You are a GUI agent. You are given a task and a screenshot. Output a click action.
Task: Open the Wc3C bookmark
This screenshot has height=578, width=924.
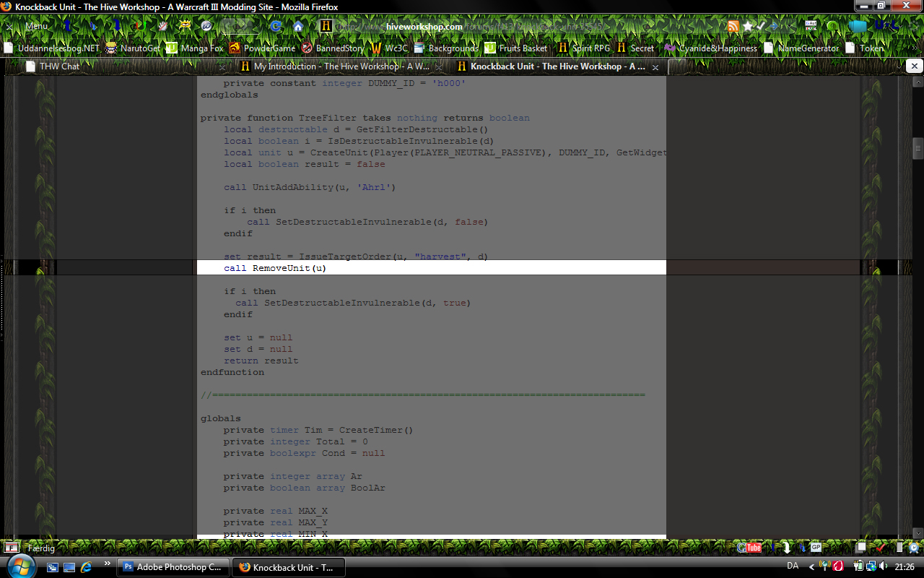(390, 48)
